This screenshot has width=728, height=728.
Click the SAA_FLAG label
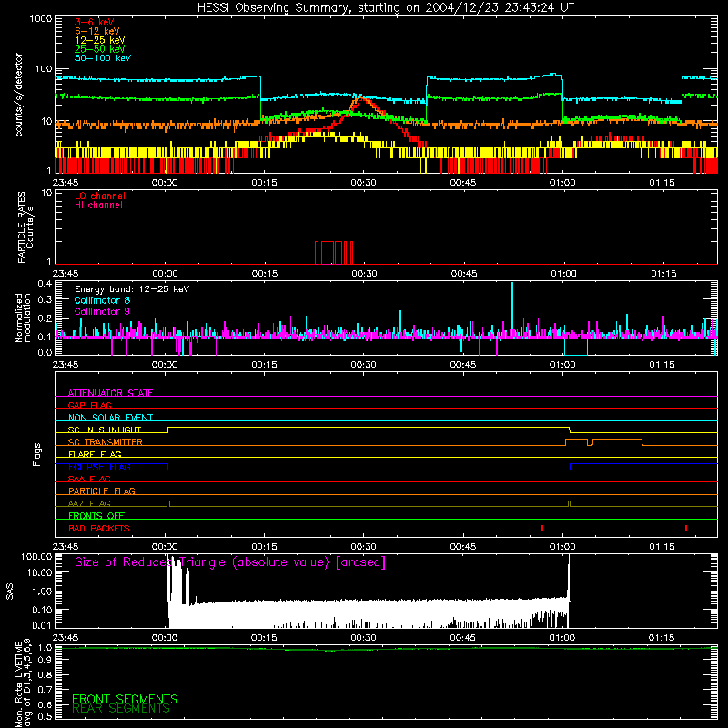coord(89,479)
